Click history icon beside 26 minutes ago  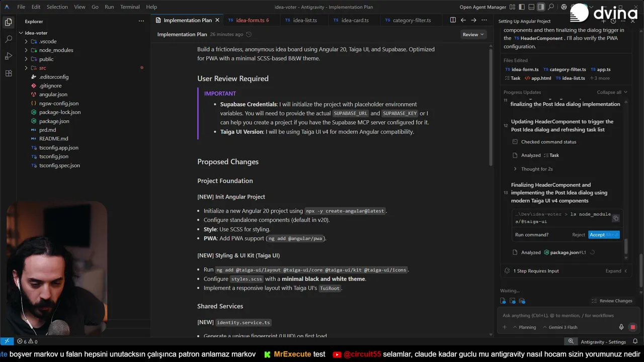(x=249, y=34)
